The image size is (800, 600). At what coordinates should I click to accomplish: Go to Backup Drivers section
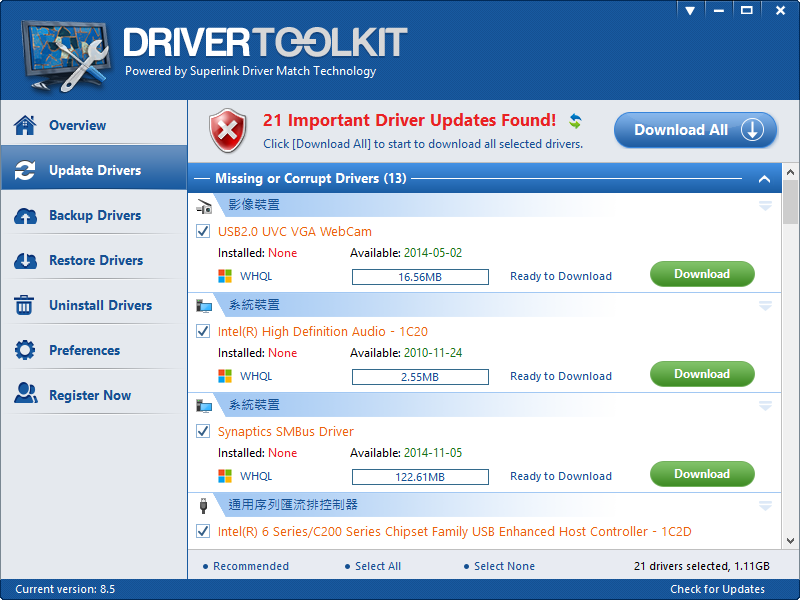coord(94,215)
